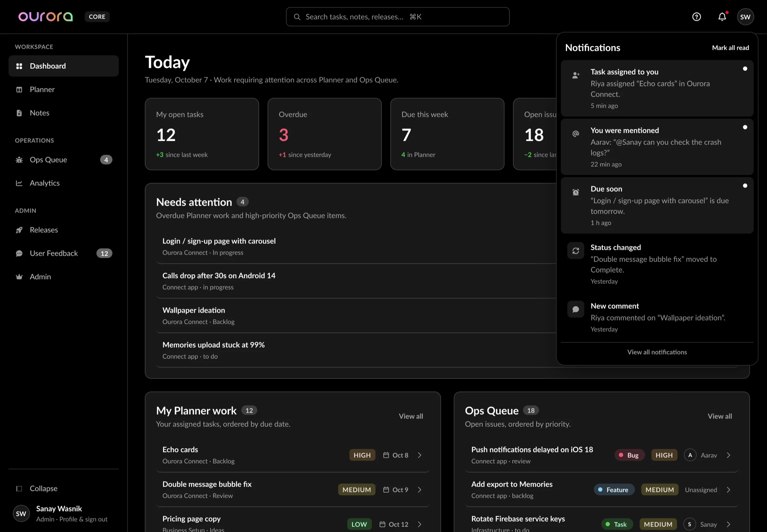Image resolution: width=767 pixels, height=532 pixels.
Task: Expand the Echo cards row chevron
Action: click(x=420, y=455)
